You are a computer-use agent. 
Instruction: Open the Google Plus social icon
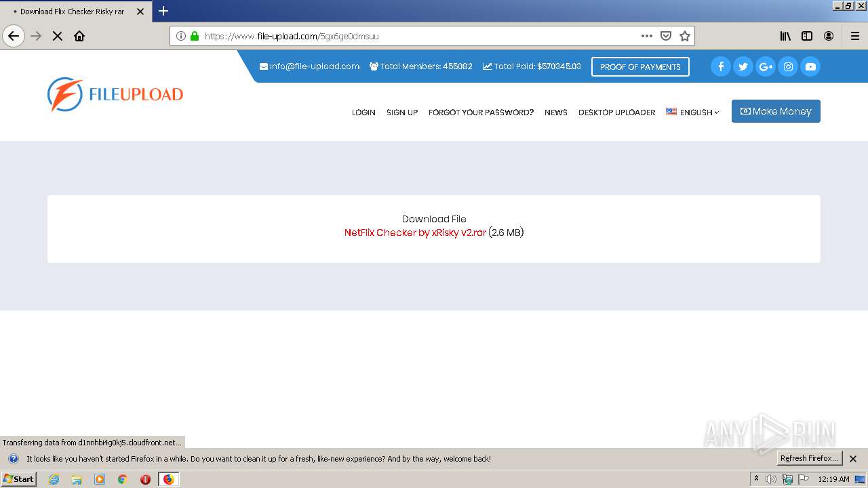[x=766, y=66]
